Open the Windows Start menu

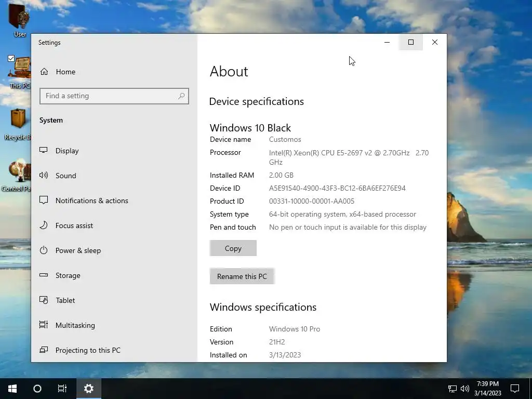[12, 389]
